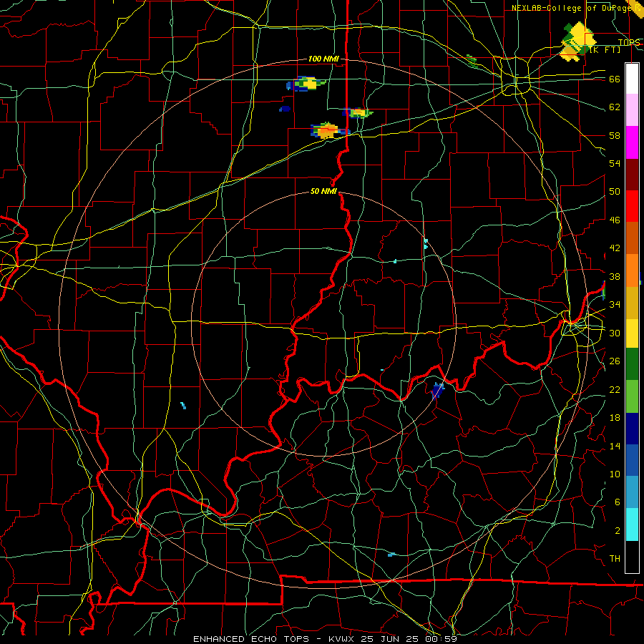Click the magenta legend color segment
Viewport: 644px width, 644px height.
pos(632,142)
